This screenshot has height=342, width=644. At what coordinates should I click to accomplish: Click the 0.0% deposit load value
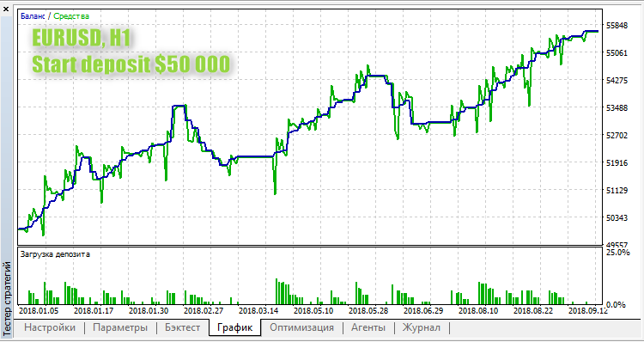click(x=616, y=305)
